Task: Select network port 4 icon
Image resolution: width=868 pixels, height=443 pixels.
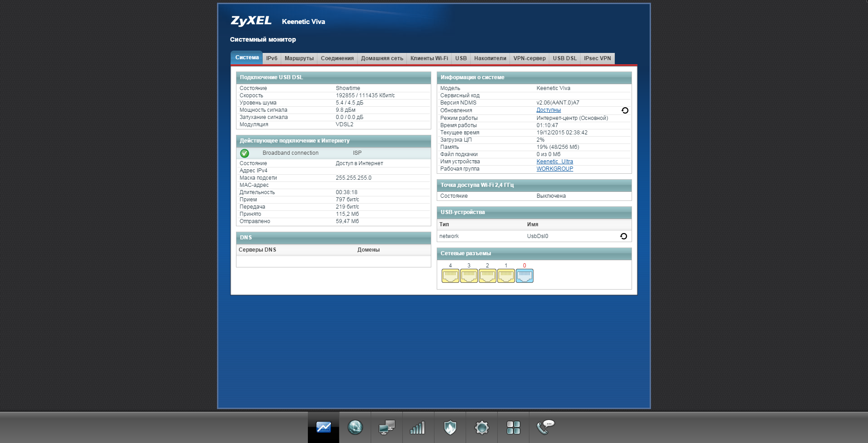Action: pyautogui.click(x=450, y=276)
